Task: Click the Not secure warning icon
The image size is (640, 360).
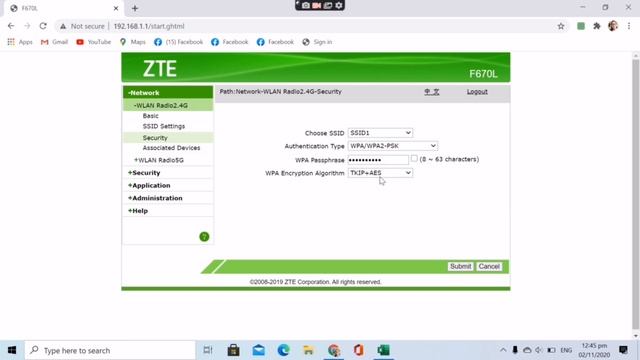Action: 63,26
